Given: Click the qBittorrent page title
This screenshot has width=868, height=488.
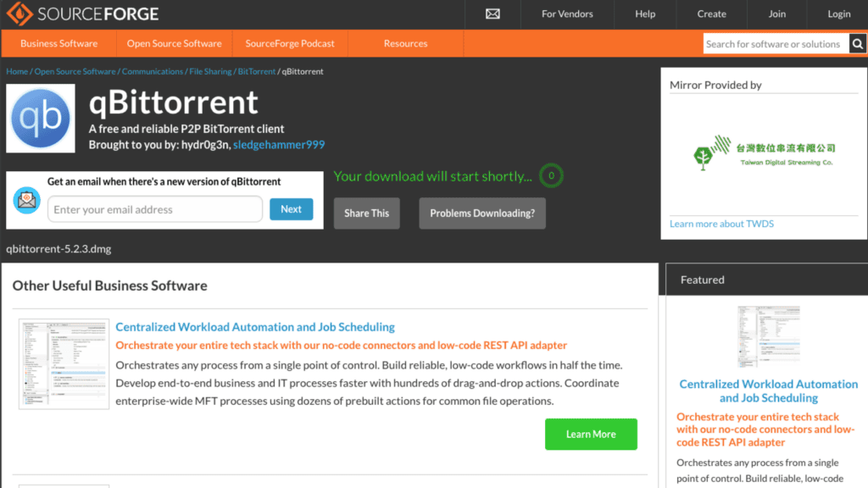Looking at the screenshot, I should click(173, 103).
